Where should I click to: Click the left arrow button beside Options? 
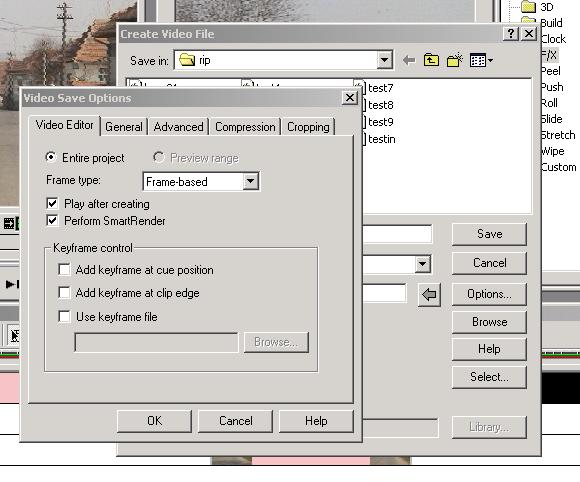[x=429, y=294]
